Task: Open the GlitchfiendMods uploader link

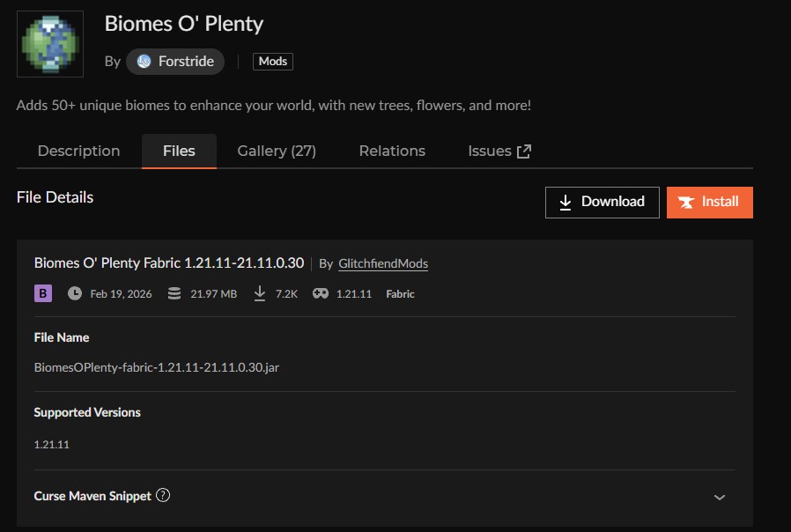Action: [x=383, y=263]
